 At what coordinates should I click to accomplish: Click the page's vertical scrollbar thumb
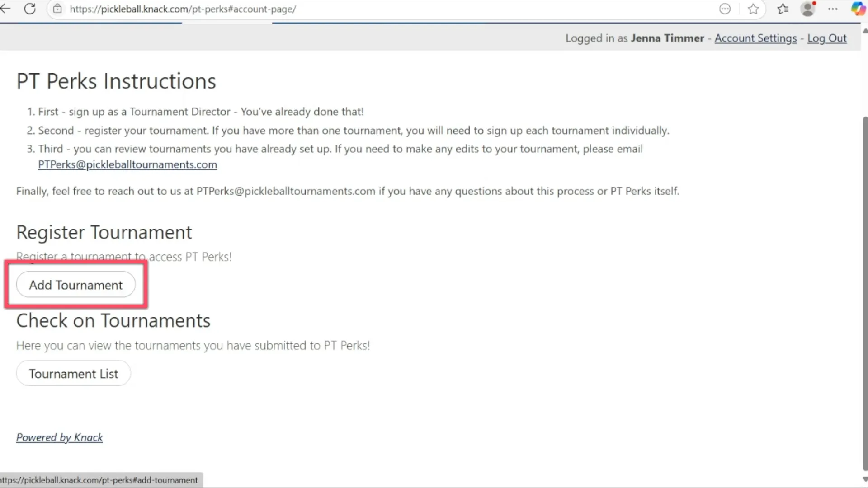coord(865,294)
